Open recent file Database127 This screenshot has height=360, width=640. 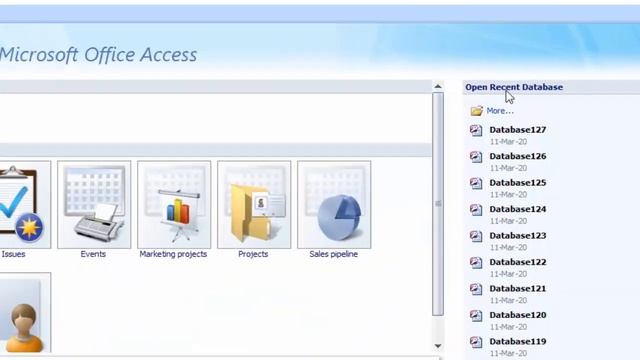coord(518,130)
